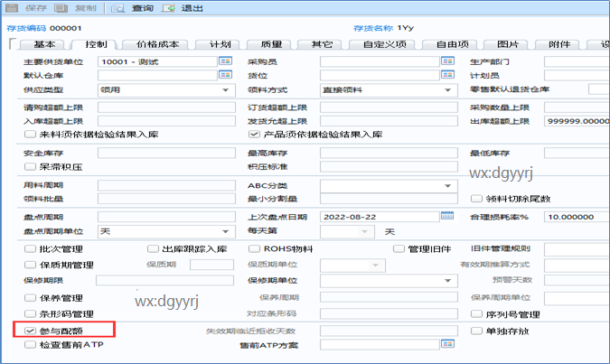Click 最小分割量 input field
Viewport: 610px width, 364px height.
[x=389, y=199]
